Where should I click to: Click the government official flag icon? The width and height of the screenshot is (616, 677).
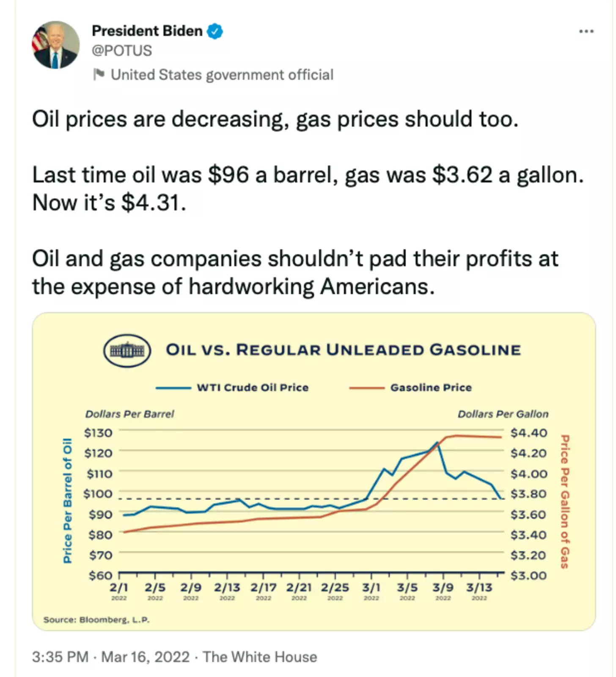click(x=99, y=74)
